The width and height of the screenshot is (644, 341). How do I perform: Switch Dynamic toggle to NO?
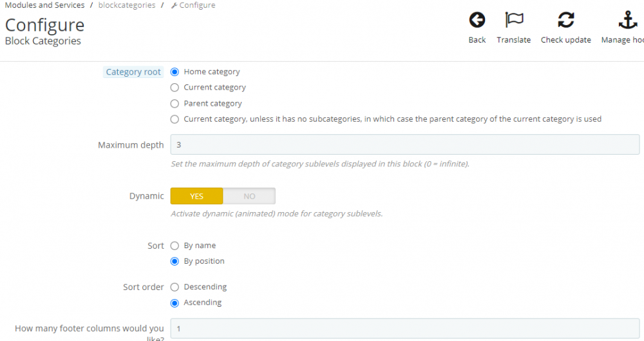pyautogui.click(x=249, y=196)
